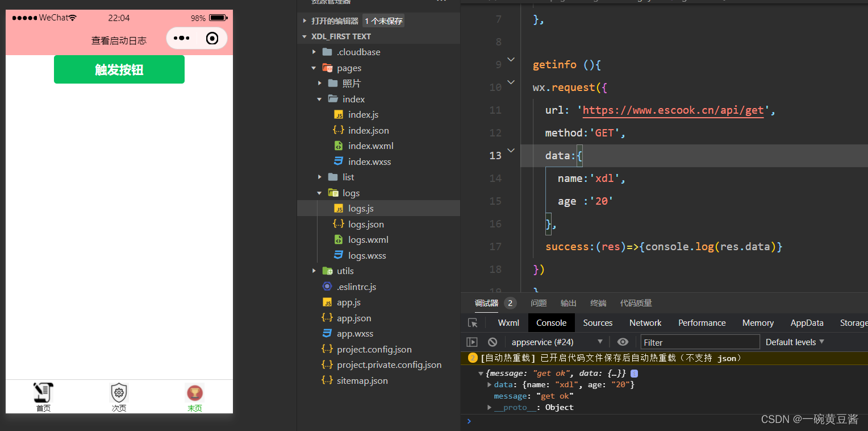Image resolution: width=868 pixels, height=431 pixels.
Task: Open the Default levels dropdown
Action: click(795, 342)
